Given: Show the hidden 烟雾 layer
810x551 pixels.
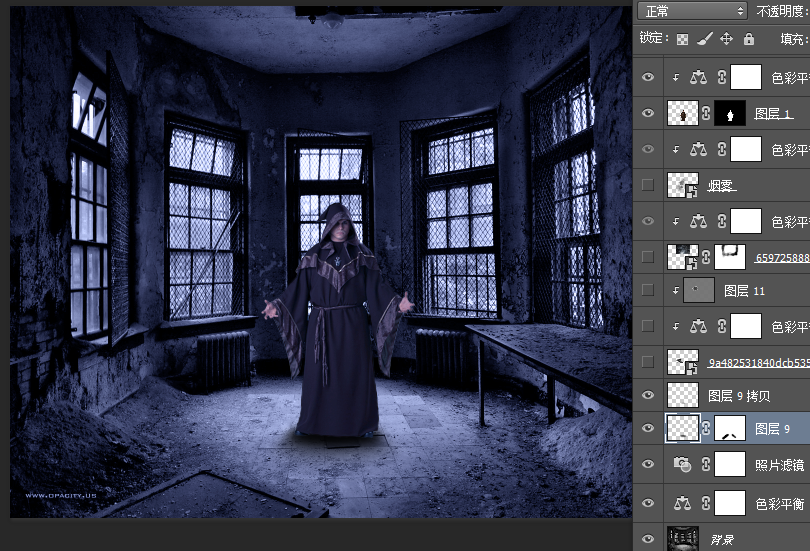Looking at the screenshot, I should click(648, 185).
